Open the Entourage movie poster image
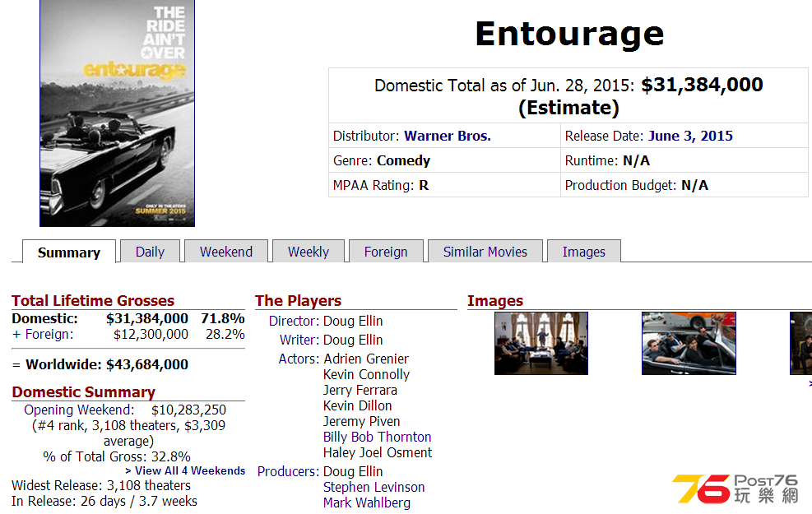Image resolution: width=812 pixels, height=514 pixels. coord(117,113)
